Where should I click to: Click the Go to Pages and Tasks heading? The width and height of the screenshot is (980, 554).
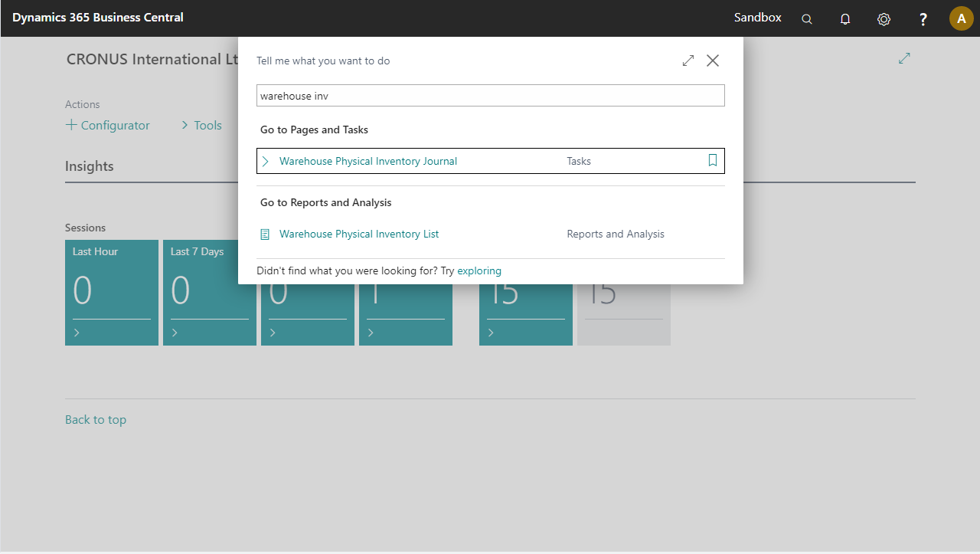[314, 129]
